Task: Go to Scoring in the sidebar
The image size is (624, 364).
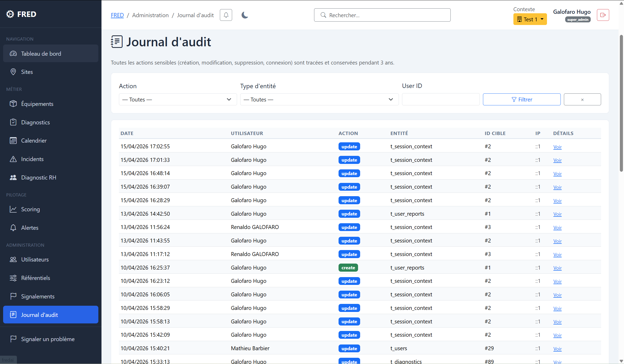Action: coord(30,209)
